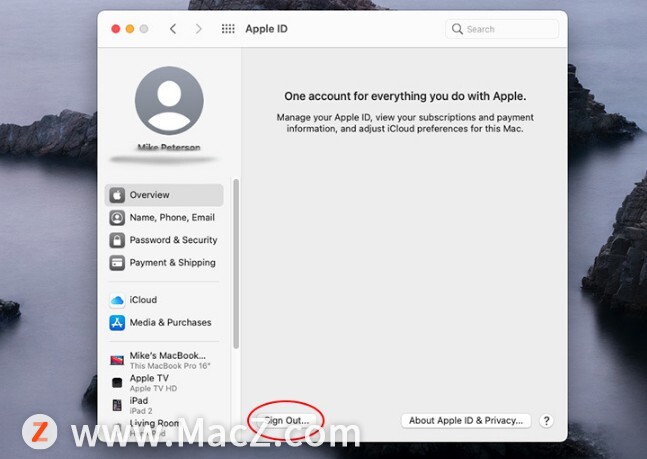Open Name, Phone, Email section

point(164,218)
